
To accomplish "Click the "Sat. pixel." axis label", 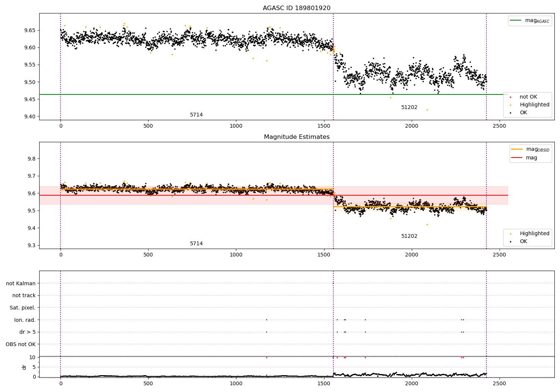I will 23,308.
